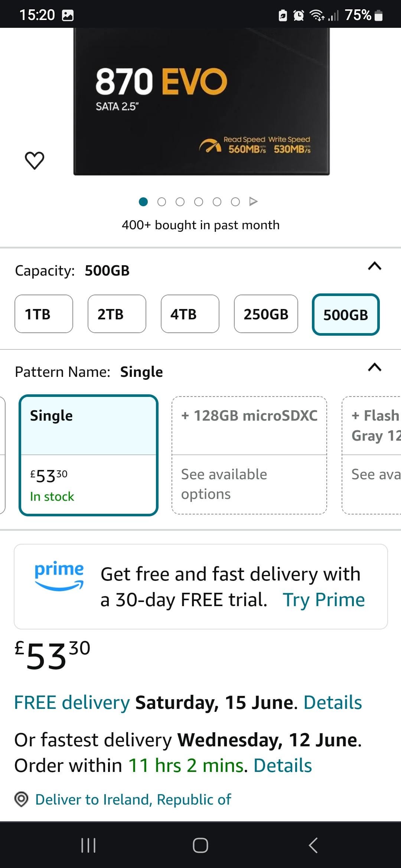
Task: Tap the location pin delivery icon
Action: click(22, 799)
